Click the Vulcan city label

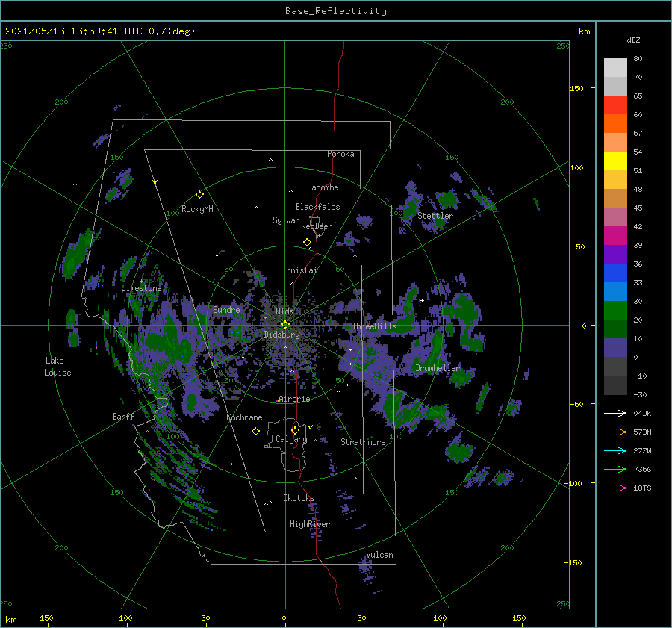[379, 555]
